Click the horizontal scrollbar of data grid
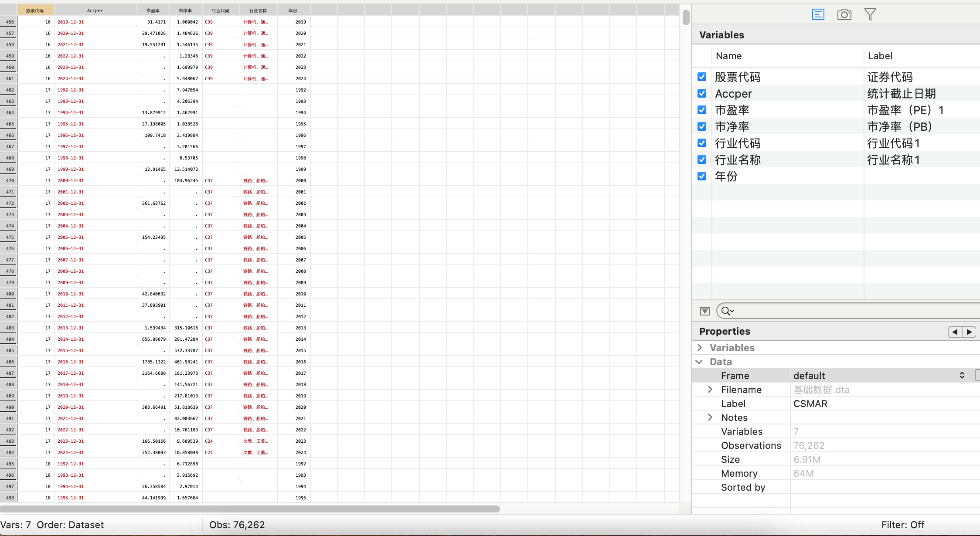 click(x=250, y=509)
